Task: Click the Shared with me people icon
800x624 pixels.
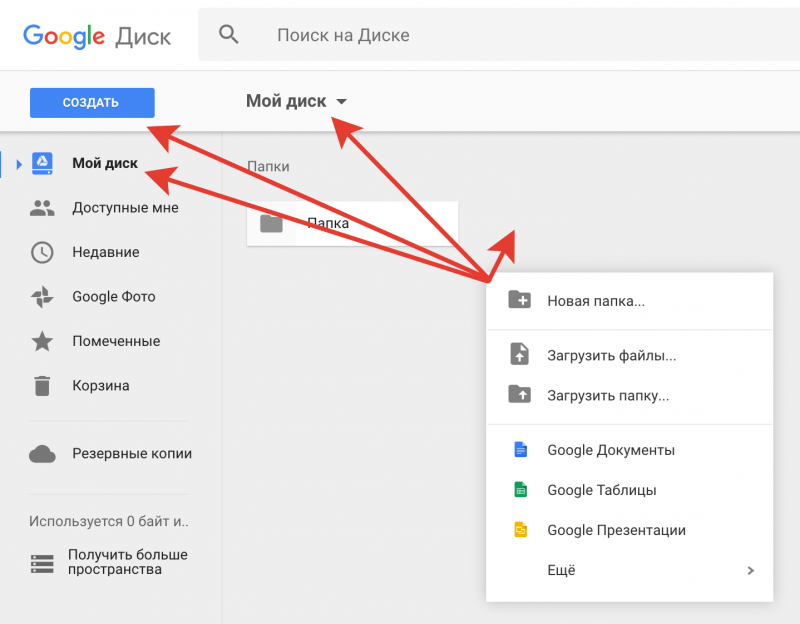Action: pyautogui.click(x=42, y=208)
